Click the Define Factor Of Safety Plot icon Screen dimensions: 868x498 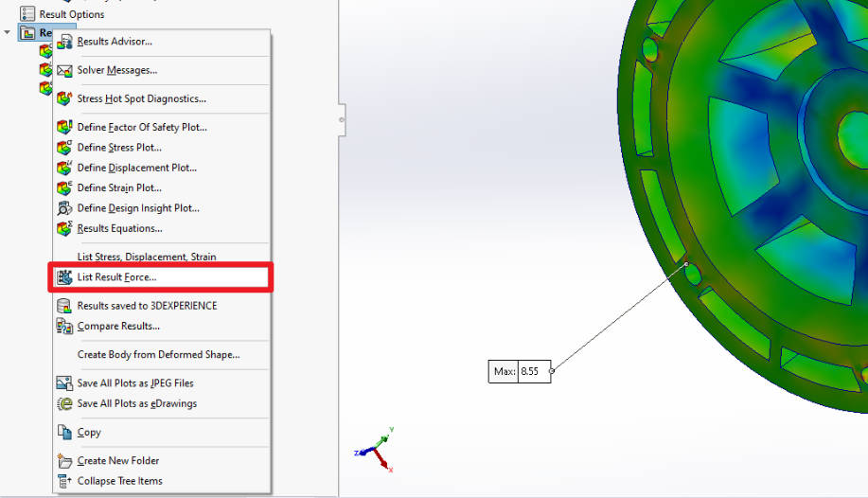point(64,127)
